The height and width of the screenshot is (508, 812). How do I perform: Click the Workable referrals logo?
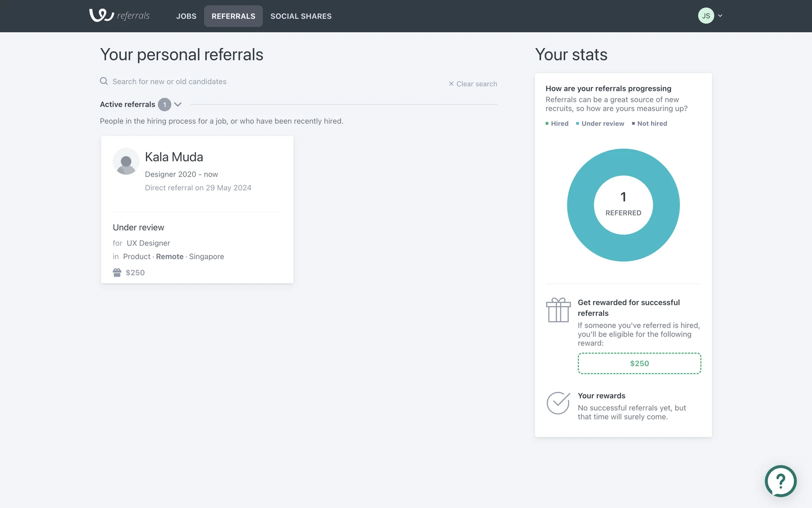coord(119,16)
